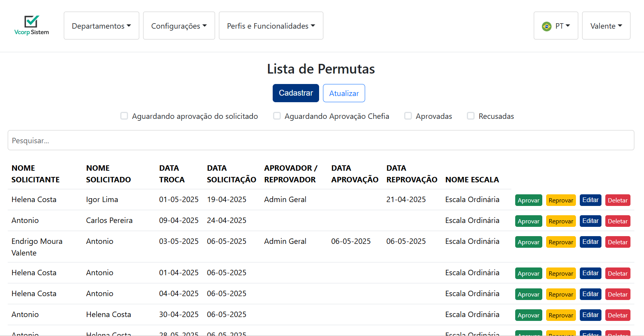Tick the Recusadas checkbox
644x336 pixels.
point(471,116)
